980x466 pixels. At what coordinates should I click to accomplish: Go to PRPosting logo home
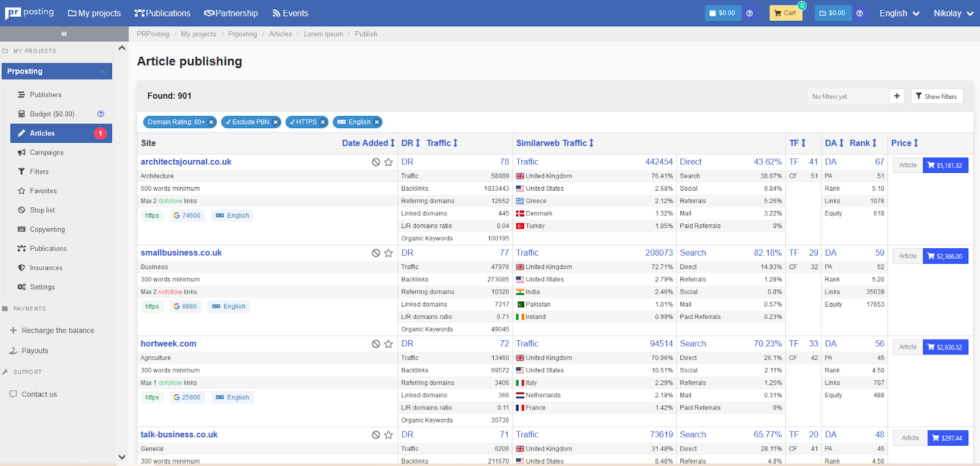[29, 13]
